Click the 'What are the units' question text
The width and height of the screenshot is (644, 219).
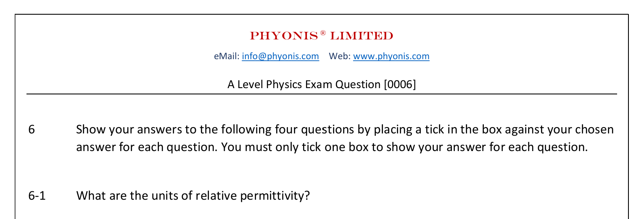point(193,196)
